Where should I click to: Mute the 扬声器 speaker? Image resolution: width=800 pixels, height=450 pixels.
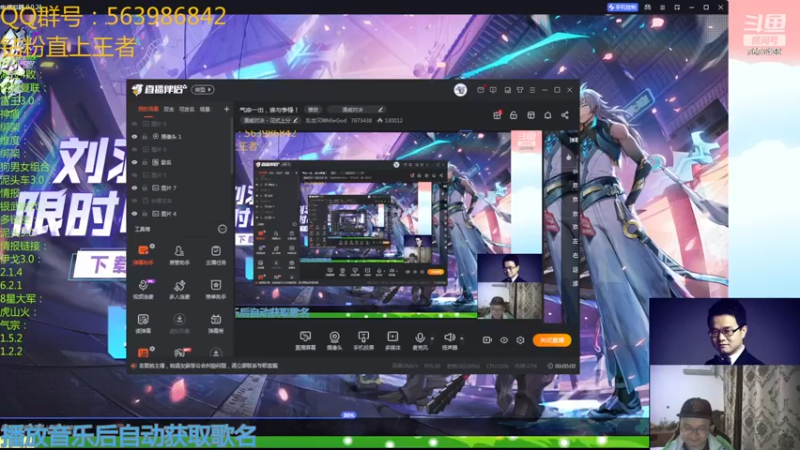(x=449, y=340)
